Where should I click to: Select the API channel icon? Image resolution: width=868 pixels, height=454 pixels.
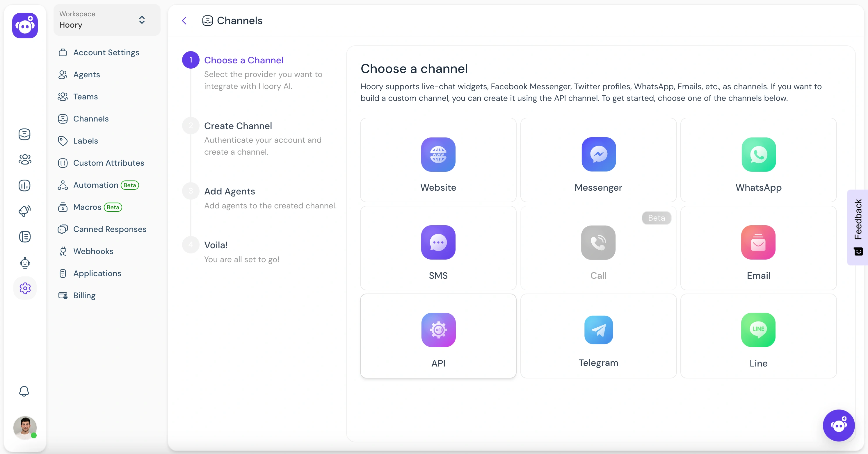coord(438,330)
